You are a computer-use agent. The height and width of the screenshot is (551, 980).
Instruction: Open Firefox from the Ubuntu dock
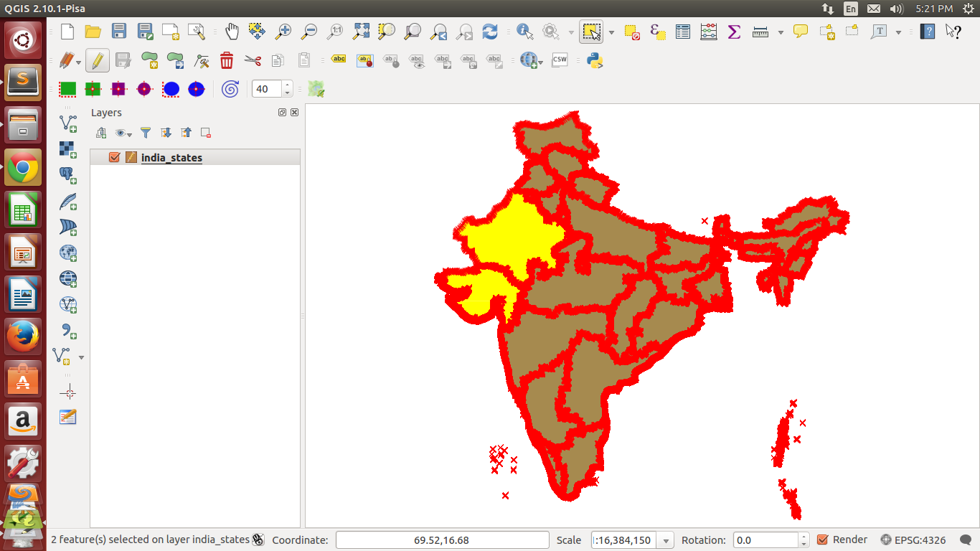(23, 336)
